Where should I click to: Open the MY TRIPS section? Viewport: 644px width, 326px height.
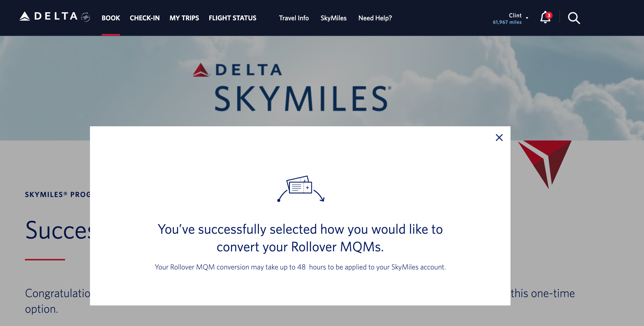[184, 18]
